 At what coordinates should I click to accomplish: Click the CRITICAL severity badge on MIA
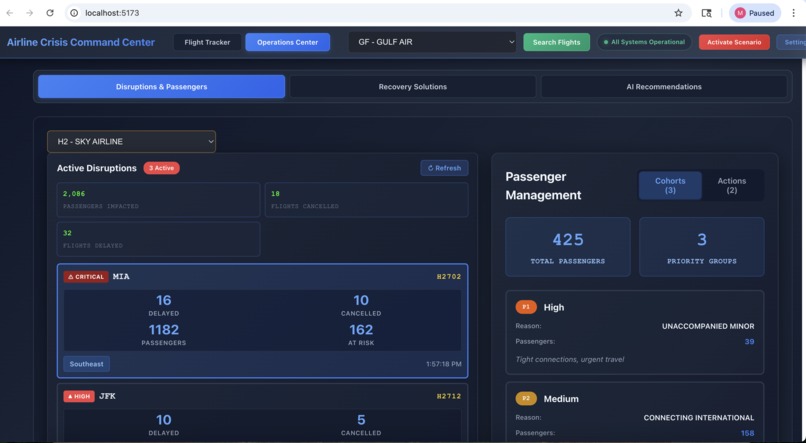[x=86, y=276]
